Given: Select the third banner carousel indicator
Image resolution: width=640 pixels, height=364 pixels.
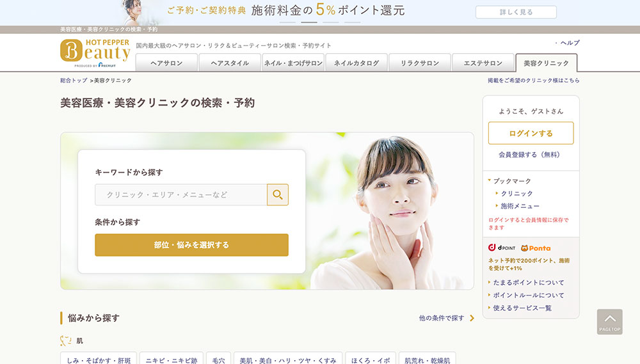Looking at the screenshot, I should [x=330, y=22].
